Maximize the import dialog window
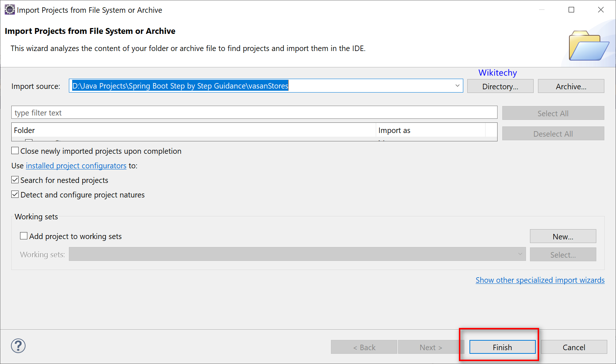This screenshot has width=616, height=364. coord(571,10)
